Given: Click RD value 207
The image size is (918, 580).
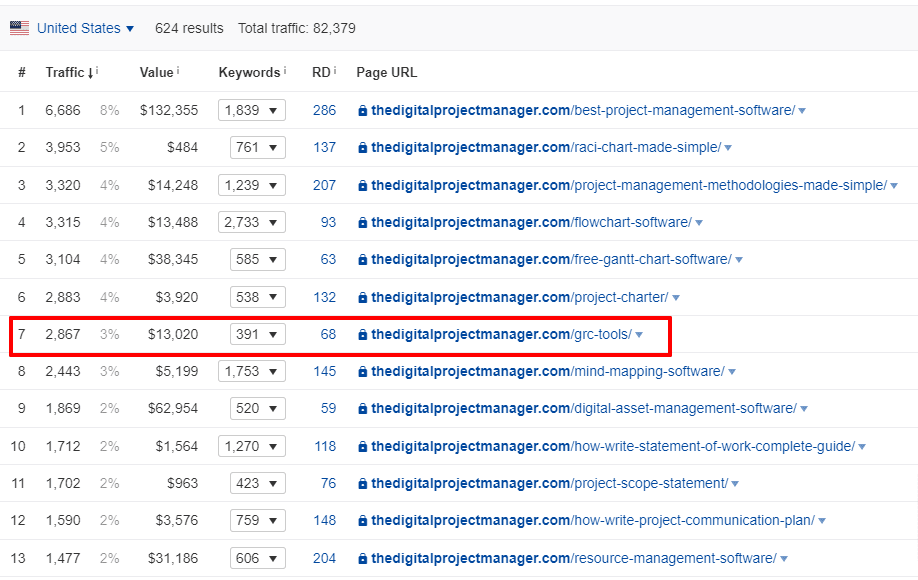Looking at the screenshot, I should [324, 185].
